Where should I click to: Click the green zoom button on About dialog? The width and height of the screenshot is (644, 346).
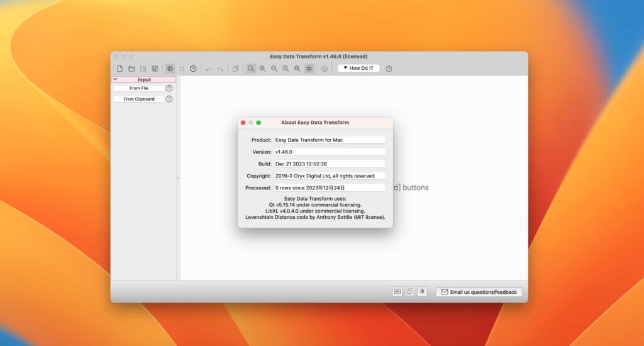[x=258, y=123]
